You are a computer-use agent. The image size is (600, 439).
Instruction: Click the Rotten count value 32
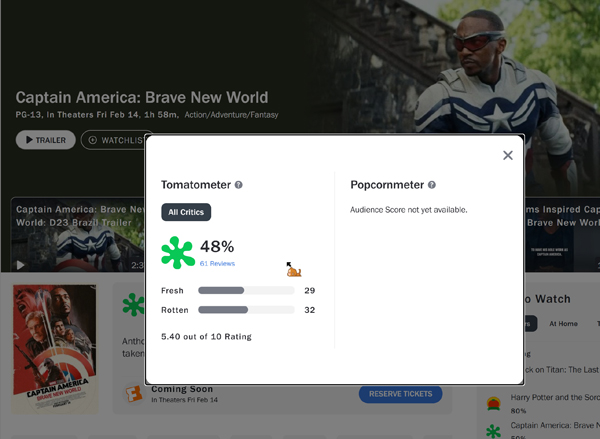point(310,310)
